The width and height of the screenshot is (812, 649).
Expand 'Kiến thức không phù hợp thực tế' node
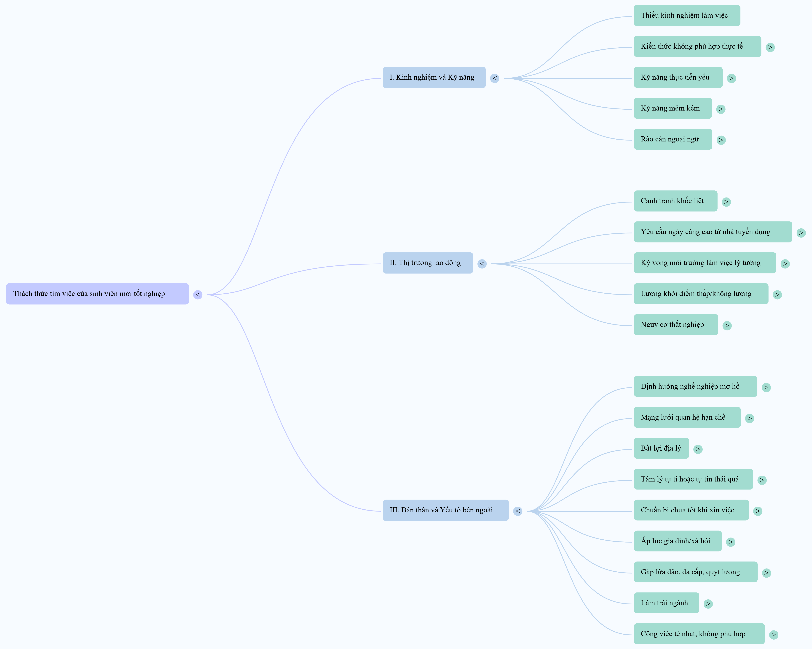point(770,47)
